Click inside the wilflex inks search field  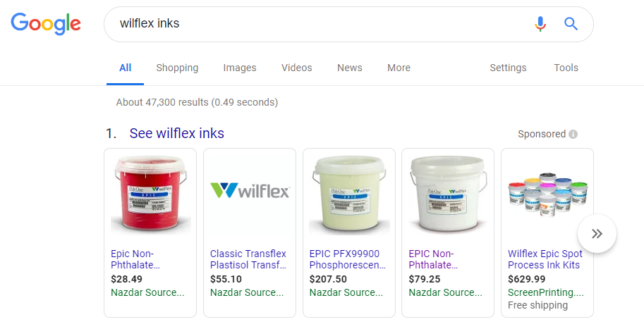[x=320, y=24]
